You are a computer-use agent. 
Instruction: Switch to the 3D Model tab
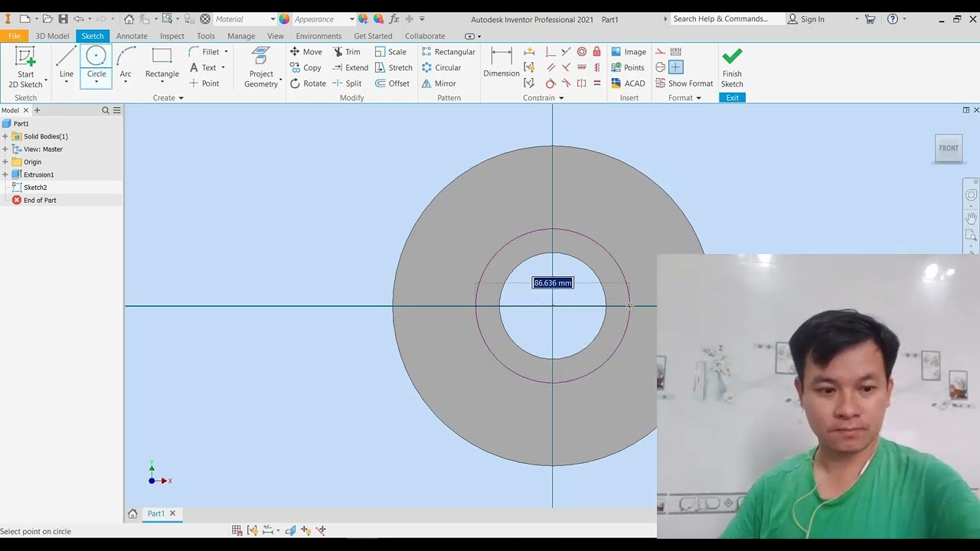(x=52, y=36)
